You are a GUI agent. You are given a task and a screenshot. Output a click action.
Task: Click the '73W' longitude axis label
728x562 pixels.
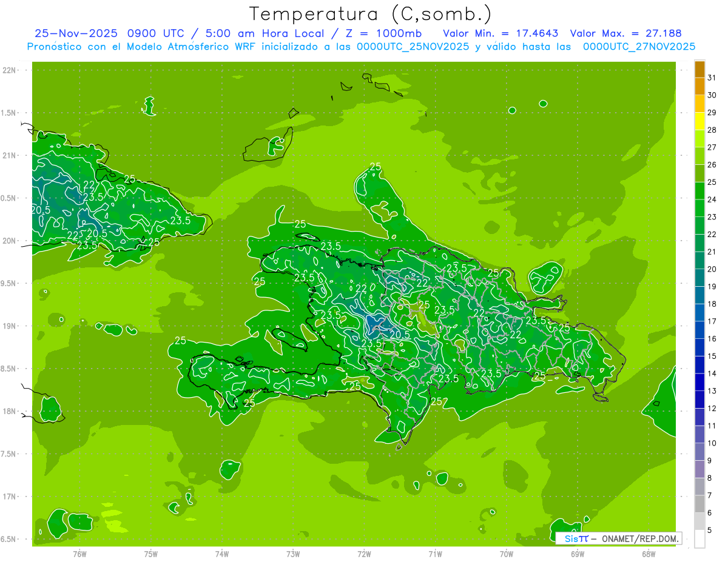click(x=293, y=554)
